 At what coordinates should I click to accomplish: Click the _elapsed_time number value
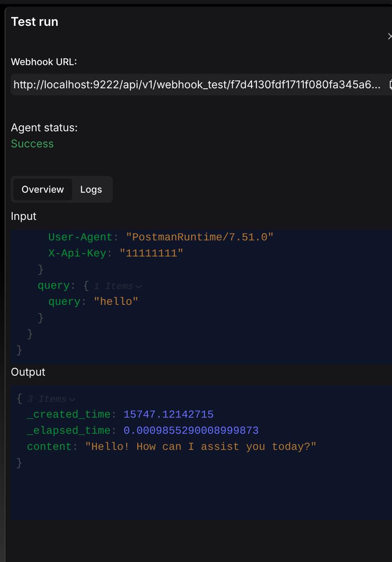pos(191,430)
